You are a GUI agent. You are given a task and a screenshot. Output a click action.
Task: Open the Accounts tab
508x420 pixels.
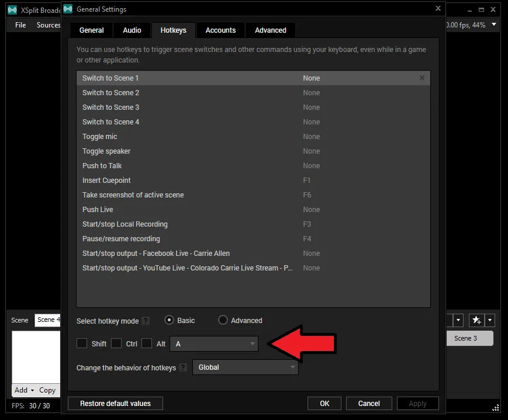pyautogui.click(x=220, y=30)
